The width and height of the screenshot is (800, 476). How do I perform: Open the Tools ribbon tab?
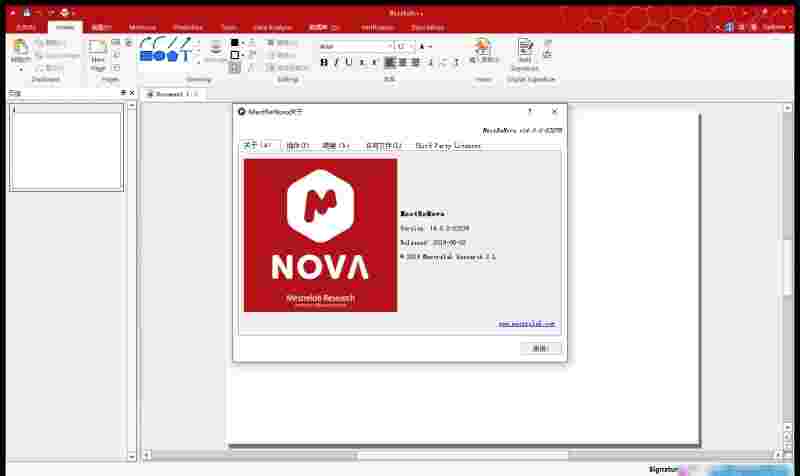coord(229,28)
